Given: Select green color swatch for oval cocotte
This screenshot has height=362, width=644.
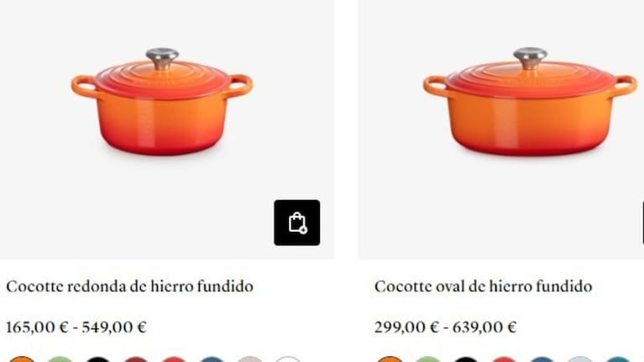Looking at the screenshot, I should pyautogui.click(x=427, y=360).
